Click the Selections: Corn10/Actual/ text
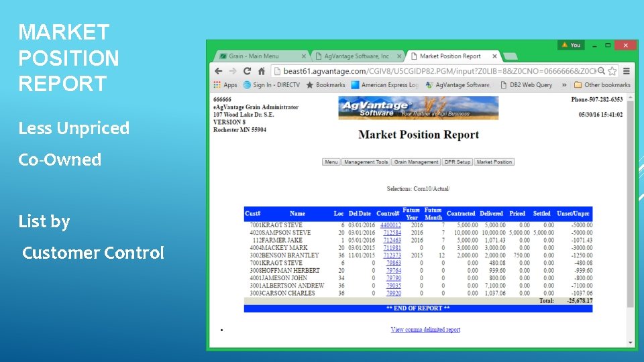Image resolution: width=644 pixels, height=362 pixels. click(418, 189)
